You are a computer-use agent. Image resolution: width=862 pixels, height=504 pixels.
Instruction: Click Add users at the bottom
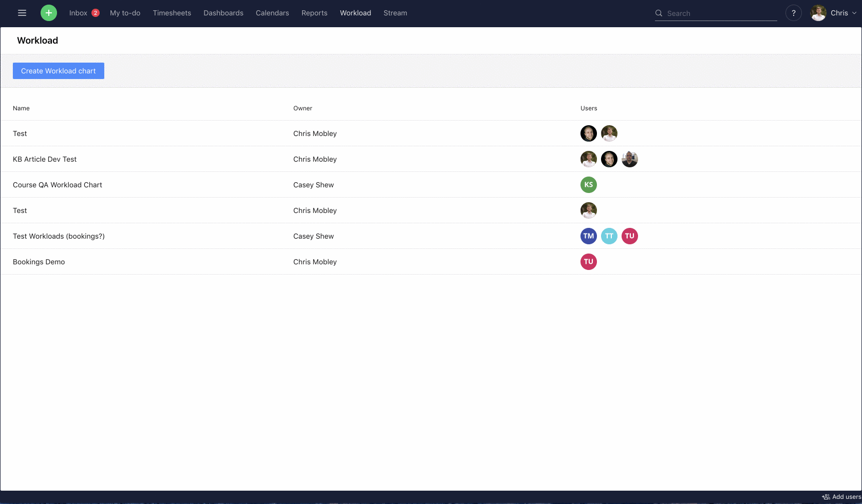tap(841, 497)
